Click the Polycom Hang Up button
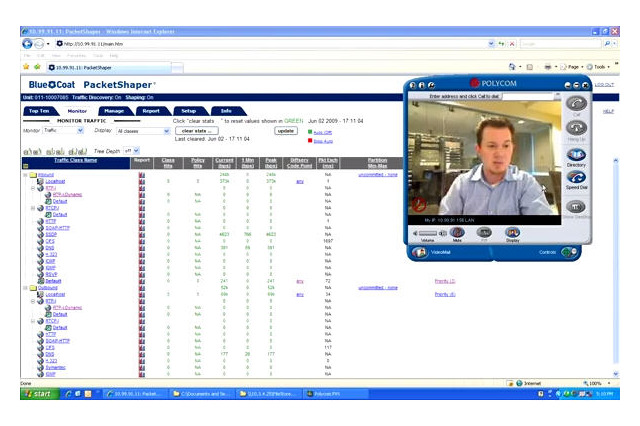640x426 pixels. click(x=576, y=128)
